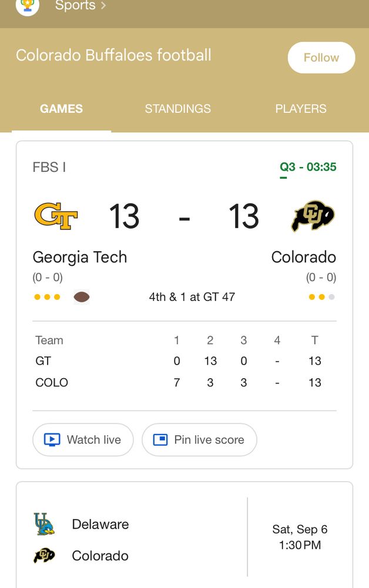Open the Georgia Tech GT logo
Screen dimensions: 369x588
tap(56, 216)
